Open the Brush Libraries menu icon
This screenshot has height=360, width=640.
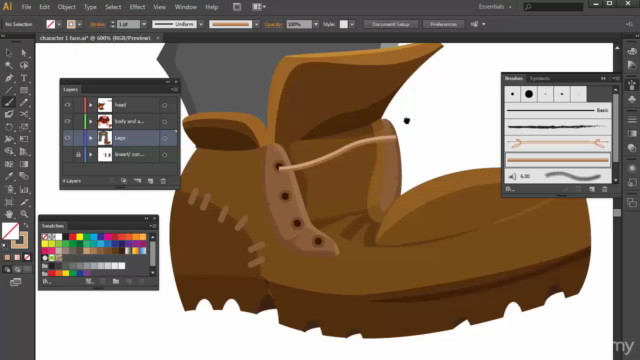click(x=510, y=189)
